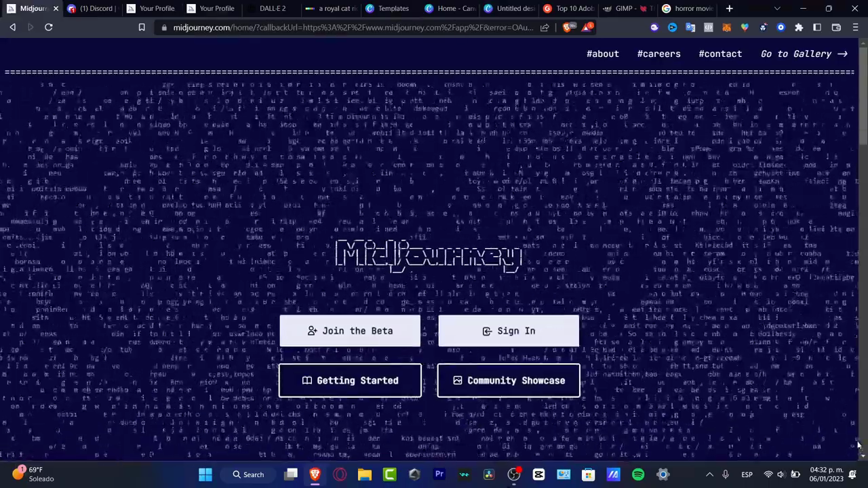Open the #contact link

[720, 54]
